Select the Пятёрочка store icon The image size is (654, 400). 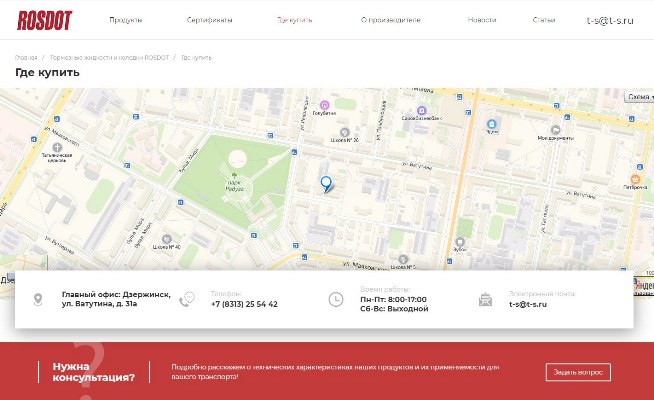point(635,179)
